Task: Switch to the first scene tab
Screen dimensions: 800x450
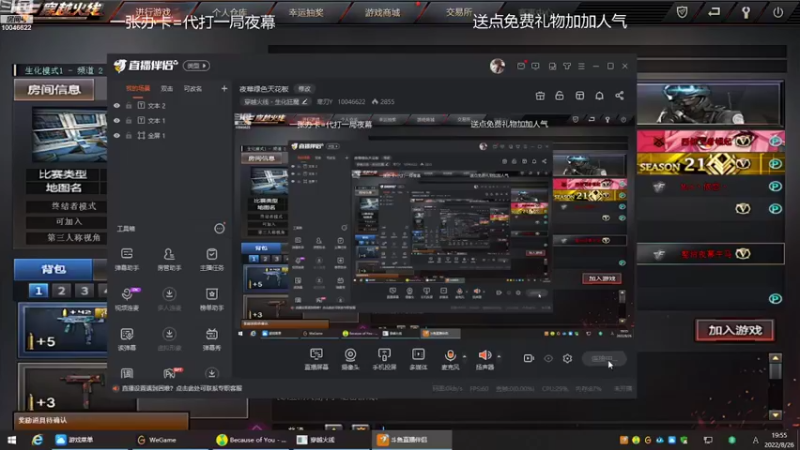Action: point(138,89)
